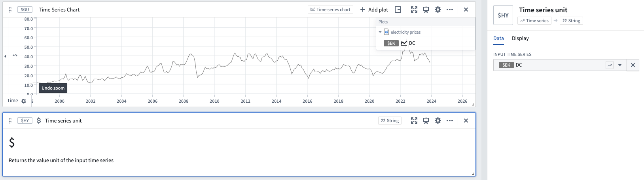644x180 pixels.
Task: Click Add plot button
Action: (x=374, y=10)
